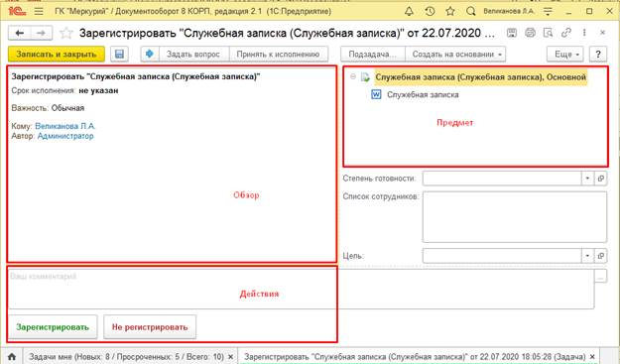Expand the Степень готовности dropdown

(587, 179)
